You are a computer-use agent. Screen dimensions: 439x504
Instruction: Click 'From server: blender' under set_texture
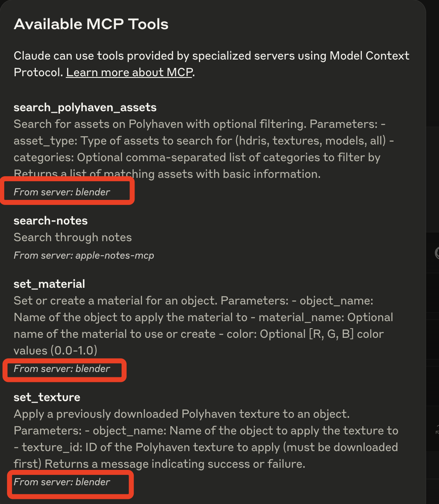pos(62,482)
